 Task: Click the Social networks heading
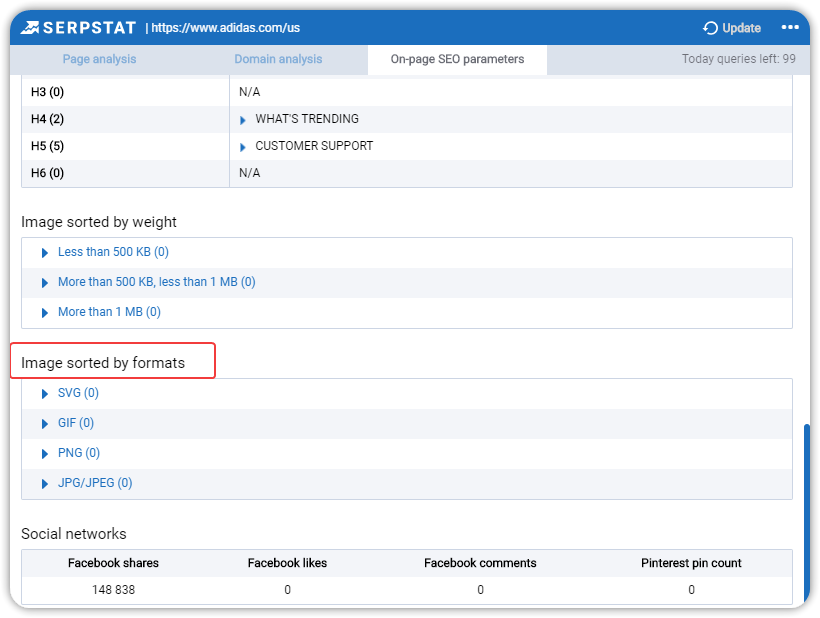74,534
